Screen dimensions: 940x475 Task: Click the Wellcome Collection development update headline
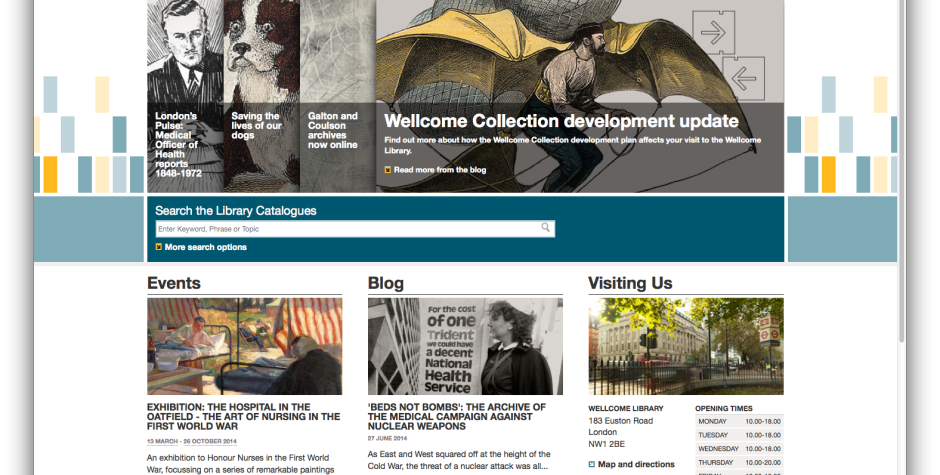click(561, 121)
